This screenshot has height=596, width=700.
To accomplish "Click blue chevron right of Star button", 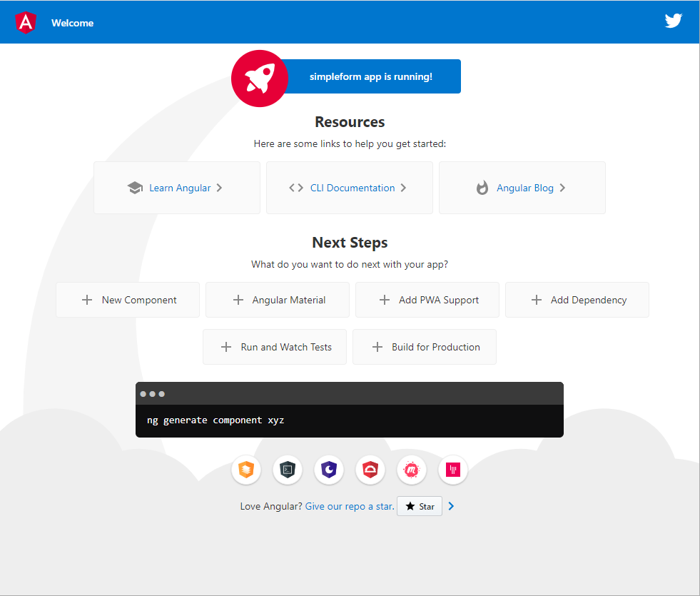I will point(451,506).
